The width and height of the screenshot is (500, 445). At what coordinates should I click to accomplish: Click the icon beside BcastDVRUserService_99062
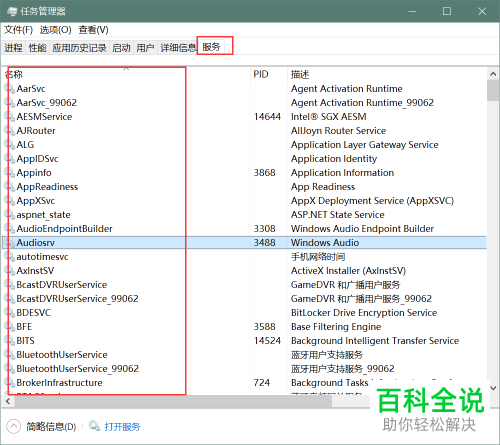click(10, 299)
